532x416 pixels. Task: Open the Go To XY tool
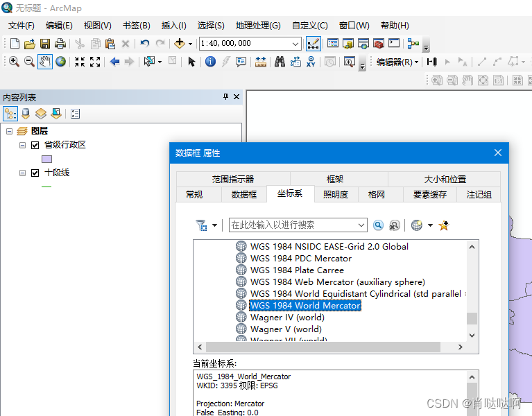click(x=311, y=62)
